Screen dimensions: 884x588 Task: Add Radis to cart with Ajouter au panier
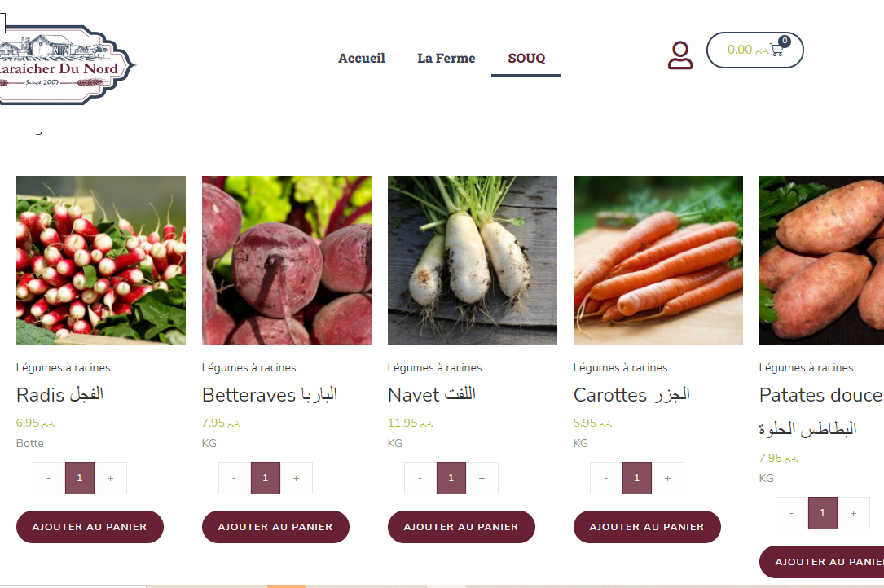pos(90,527)
